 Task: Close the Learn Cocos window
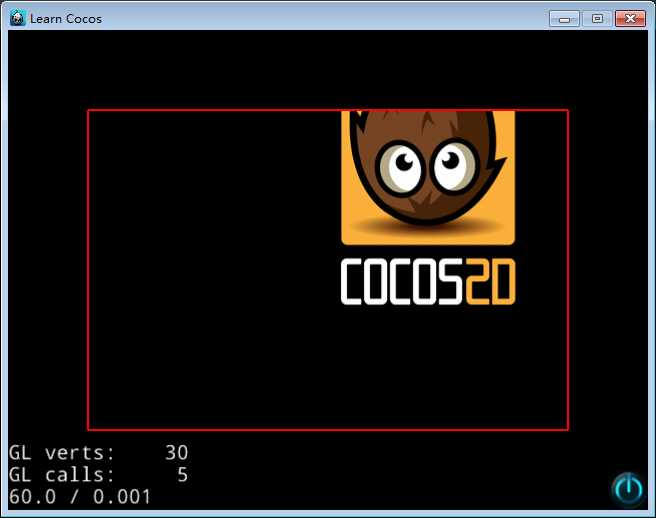[630, 19]
